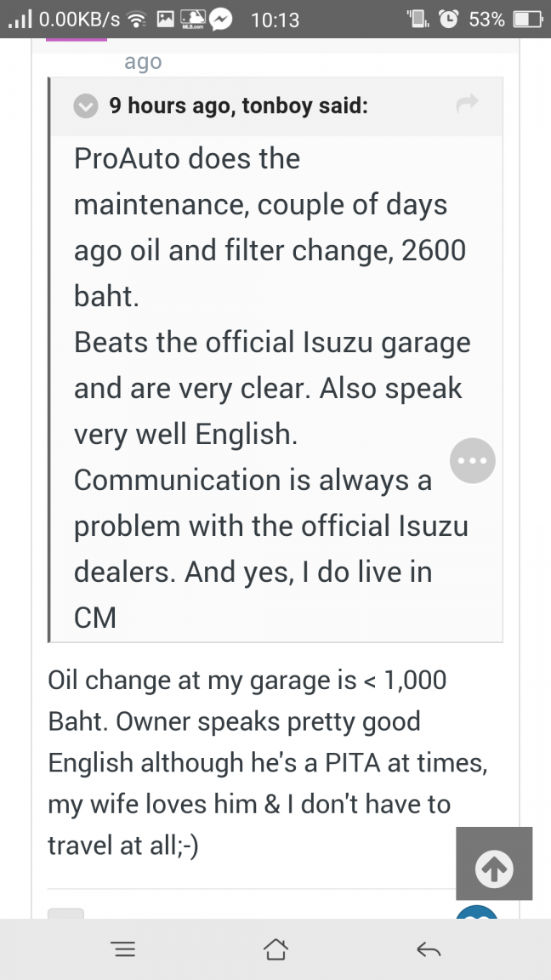Collapse the tonboy quote with chevron
551x980 pixels.
(86, 106)
